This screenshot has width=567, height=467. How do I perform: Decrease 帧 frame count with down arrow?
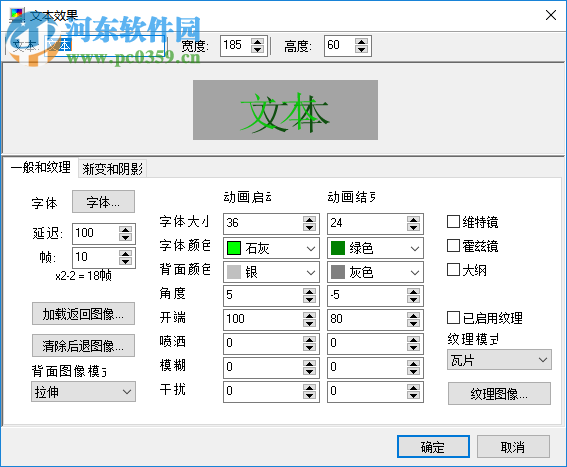(125, 262)
